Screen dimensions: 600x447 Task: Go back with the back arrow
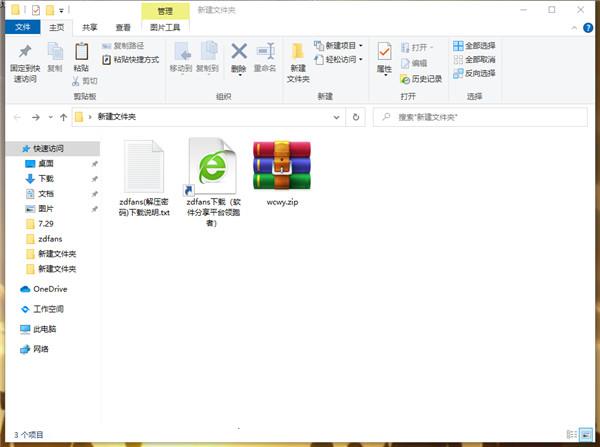[17, 117]
